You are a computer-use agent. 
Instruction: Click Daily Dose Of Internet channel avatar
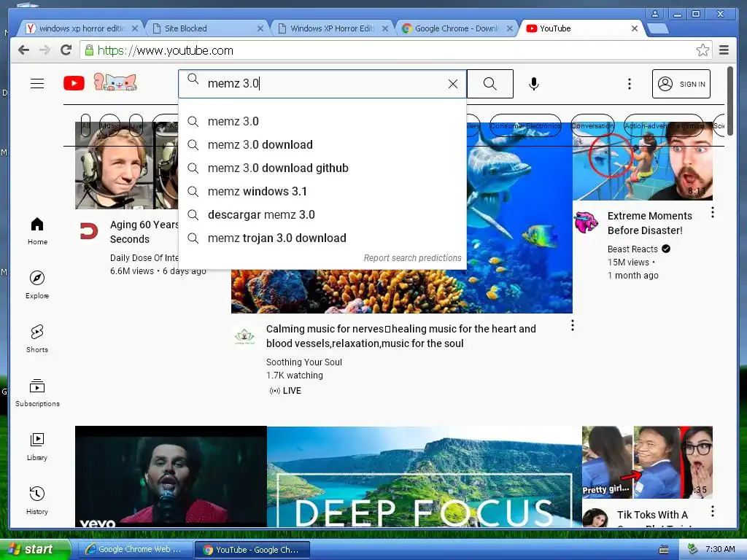89,231
